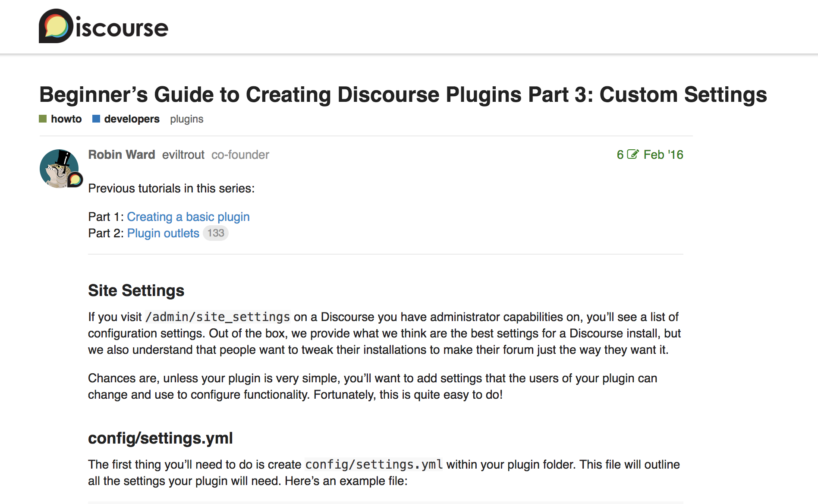Open the "Creating a basic plugin" link
The height and width of the screenshot is (504, 818).
(188, 217)
